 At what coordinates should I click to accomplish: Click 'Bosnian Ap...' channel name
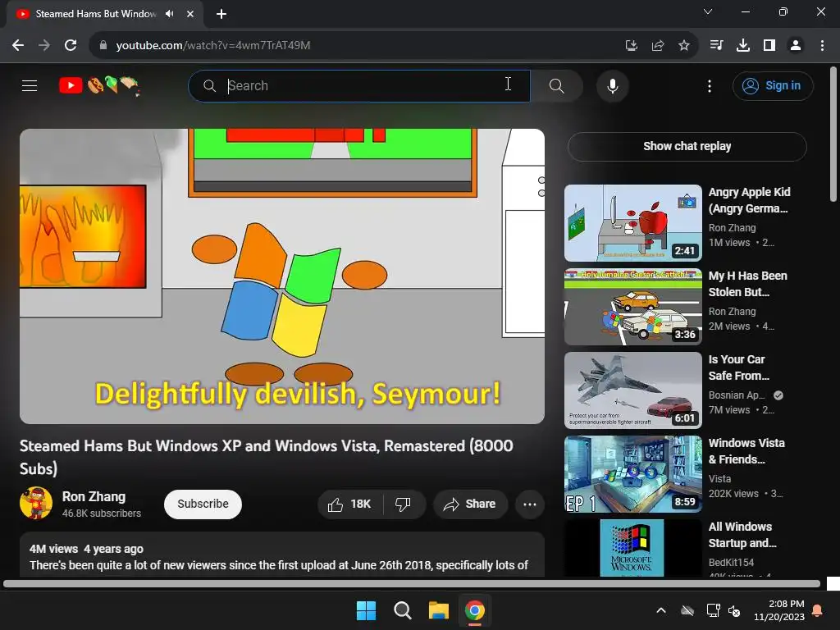[737, 395]
